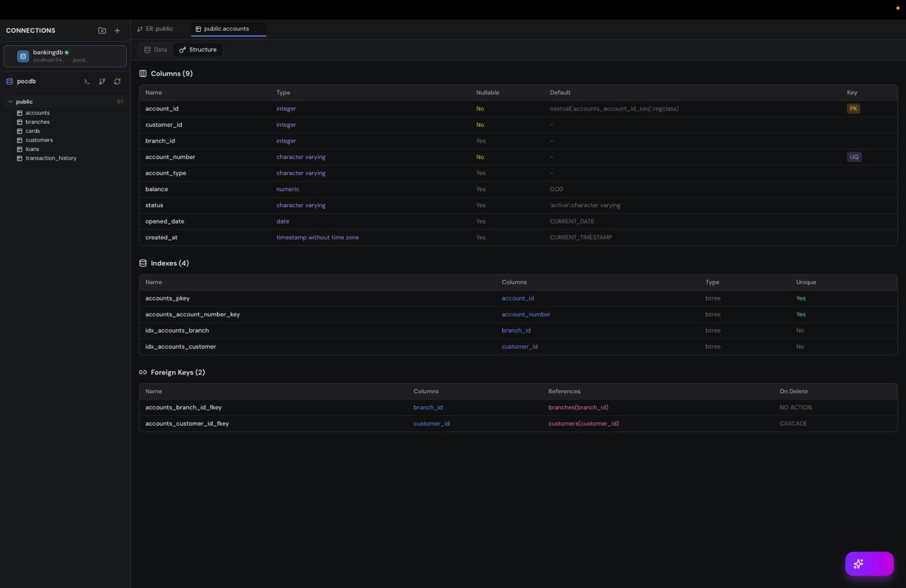Click the UQ badge on account_number row
Screen dimensions: 906x588
pyautogui.click(x=854, y=157)
